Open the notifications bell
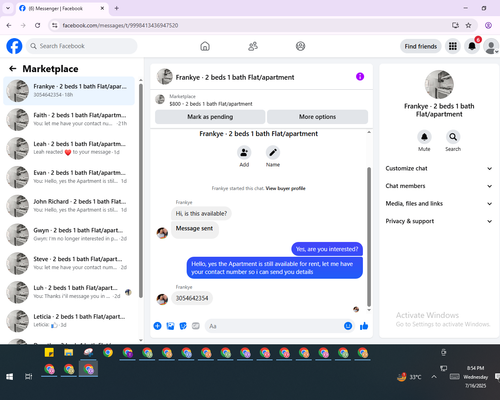Image resolution: width=500 pixels, height=400 pixels. (472, 46)
